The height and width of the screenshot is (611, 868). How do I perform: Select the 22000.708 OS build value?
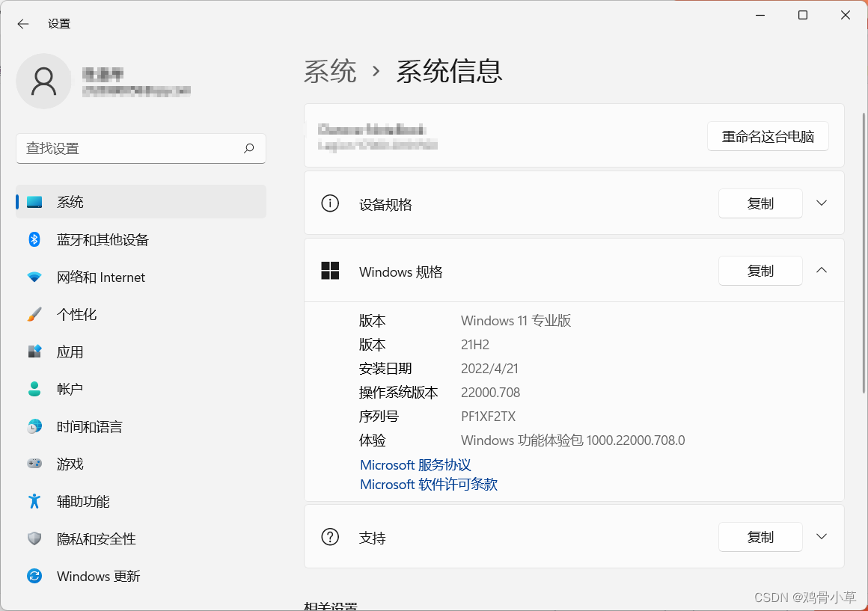pyautogui.click(x=490, y=393)
